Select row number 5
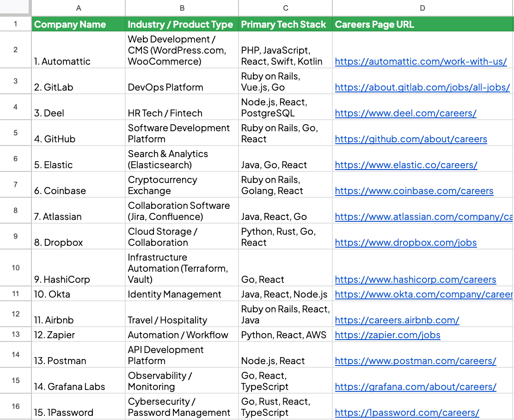Screen dimensions: 514x420 [15, 133]
